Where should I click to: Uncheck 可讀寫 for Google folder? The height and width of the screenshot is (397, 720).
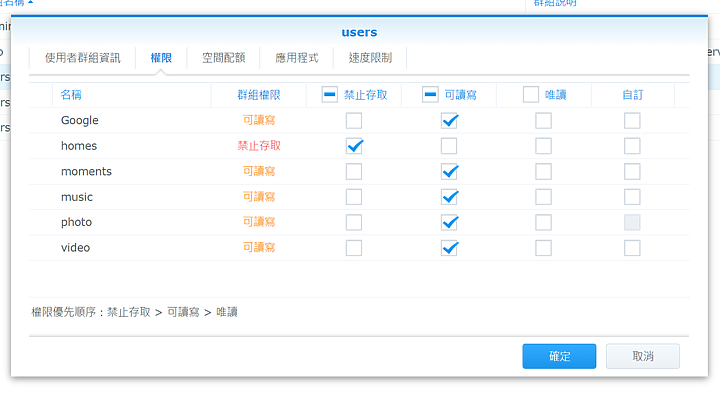tap(449, 121)
